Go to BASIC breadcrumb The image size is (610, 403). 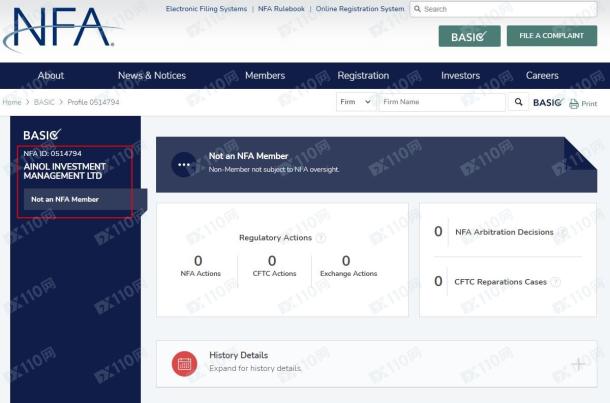(x=44, y=102)
